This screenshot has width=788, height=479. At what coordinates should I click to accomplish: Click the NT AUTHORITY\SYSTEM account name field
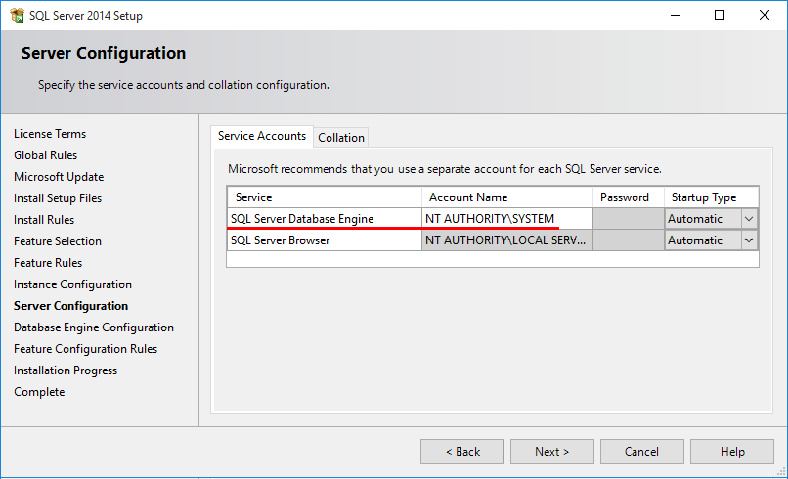(x=507, y=219)
